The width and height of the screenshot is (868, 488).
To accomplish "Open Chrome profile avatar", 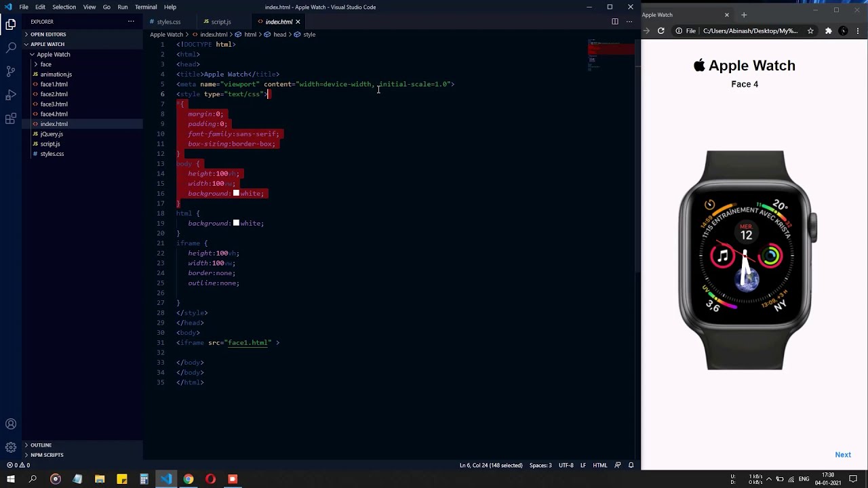I will (843, 30).
